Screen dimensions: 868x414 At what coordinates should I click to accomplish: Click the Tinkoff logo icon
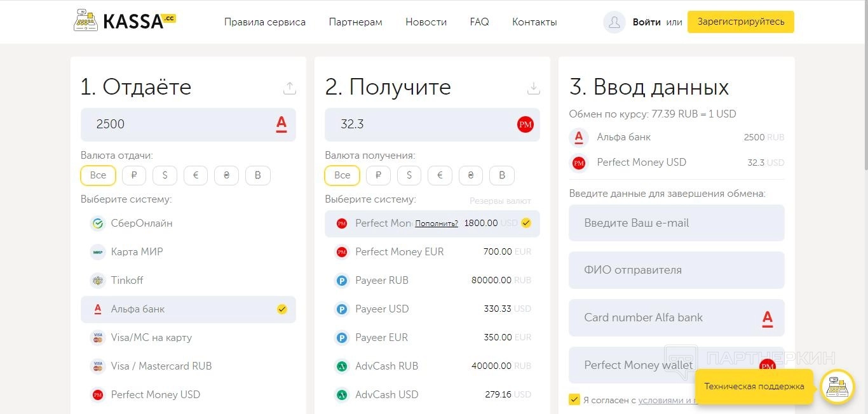[98, 281]
